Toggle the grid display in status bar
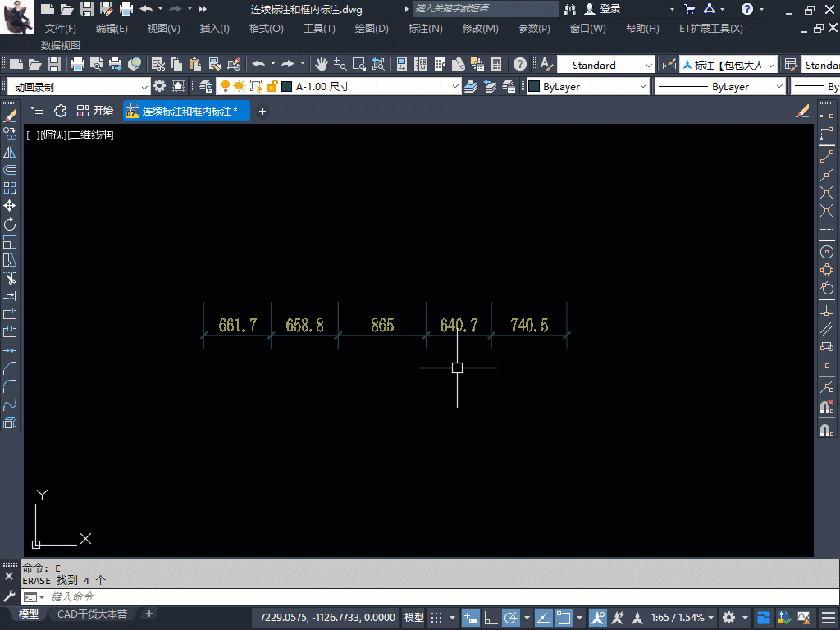Image resolution: width=840 pixels, height=630 pixels. 437,618
